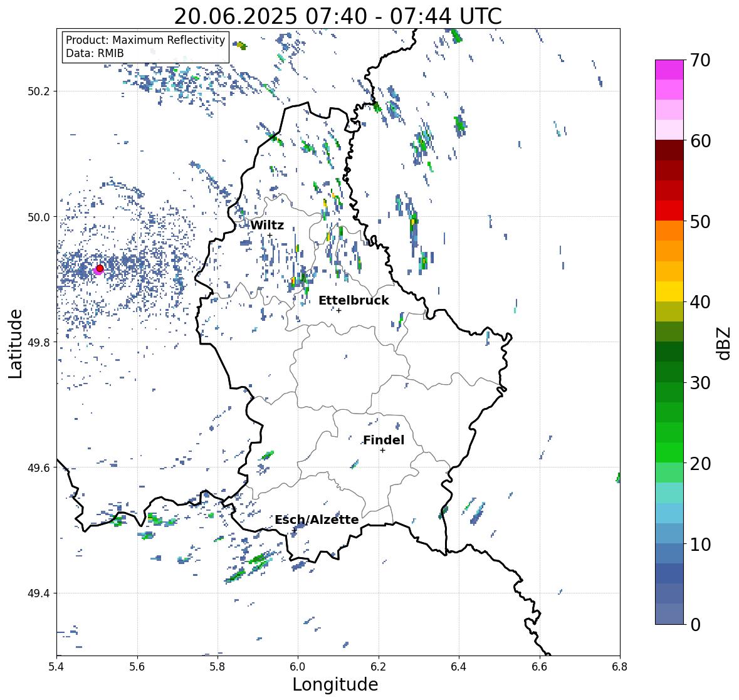Image resolution: width=739 pixels, height=700 pixels.
Task: Click the longitude tick label 6.4
Action: (459, 666)
